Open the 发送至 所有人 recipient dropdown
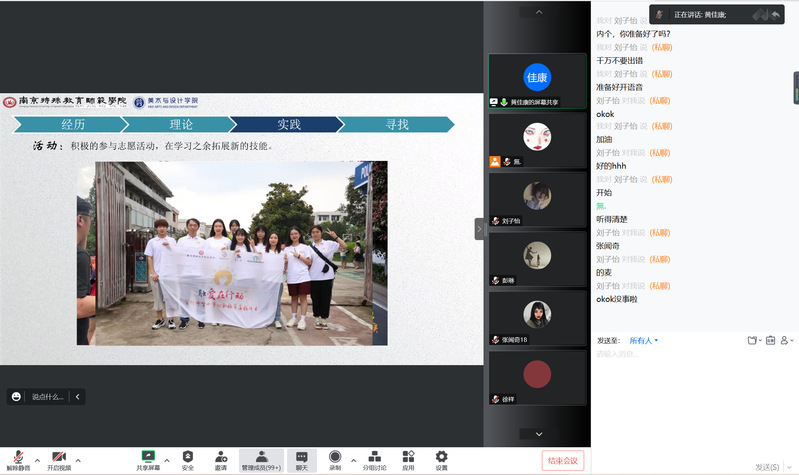 click(641, 340)
